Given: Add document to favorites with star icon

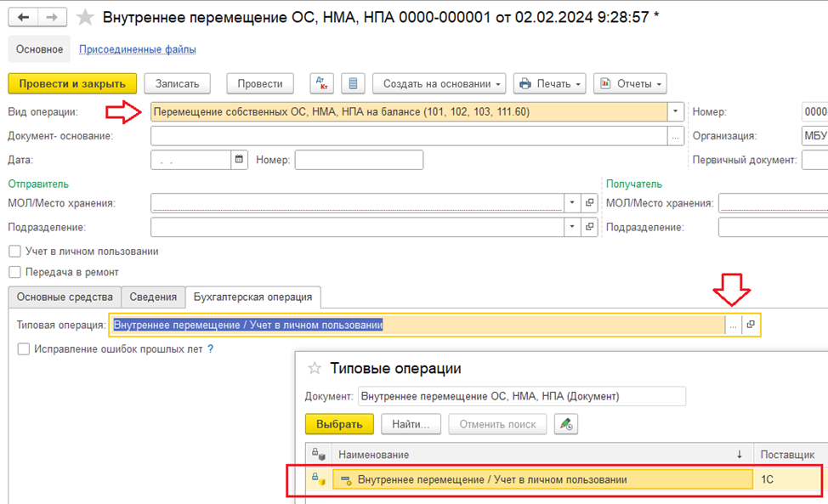Looking at the screenshot, I should 85,17.
